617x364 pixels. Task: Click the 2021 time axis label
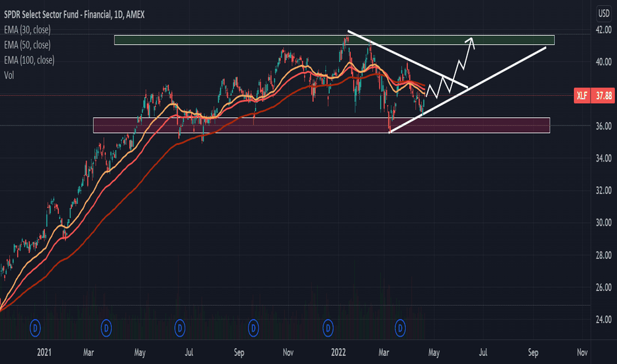[x=44, y=352]
